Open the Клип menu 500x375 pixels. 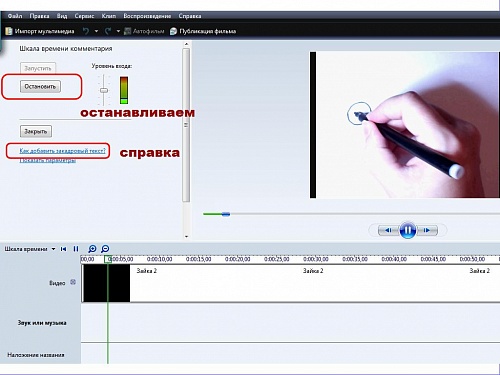tap(109, 16)
